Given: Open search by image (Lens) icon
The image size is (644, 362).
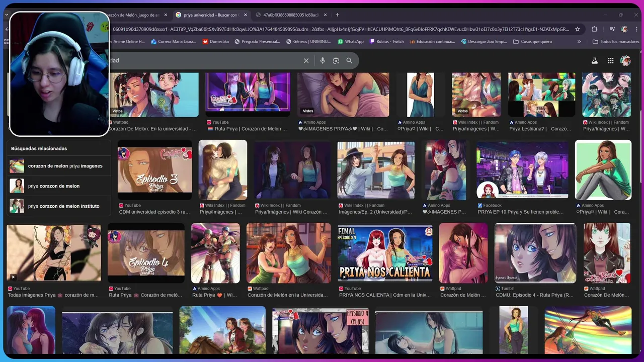Looking at the screenshot, I should click(x=336, y=60).
